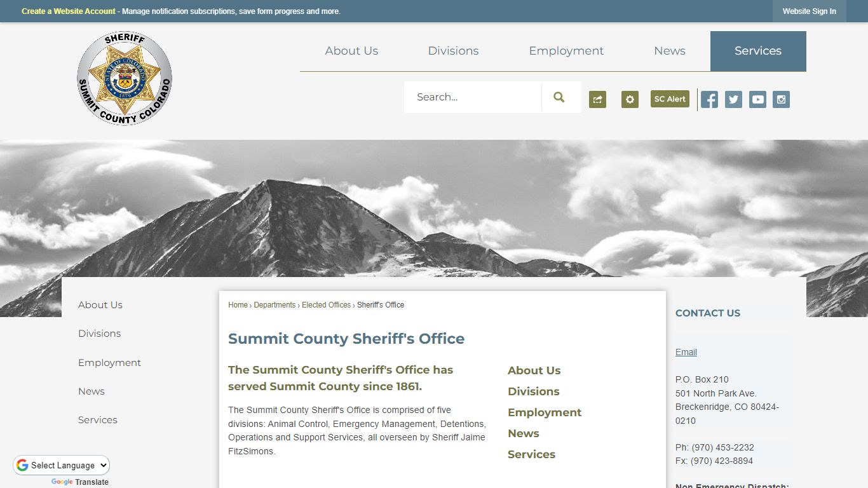Click inside the Search input field
The width and height of the screenshot is (868, 488).
coord(473,97)
